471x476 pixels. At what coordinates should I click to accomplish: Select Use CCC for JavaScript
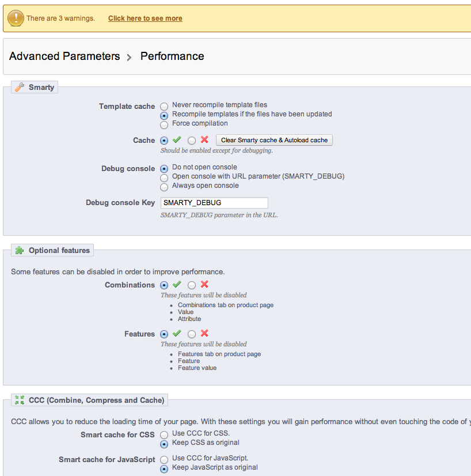pos(164,460)
